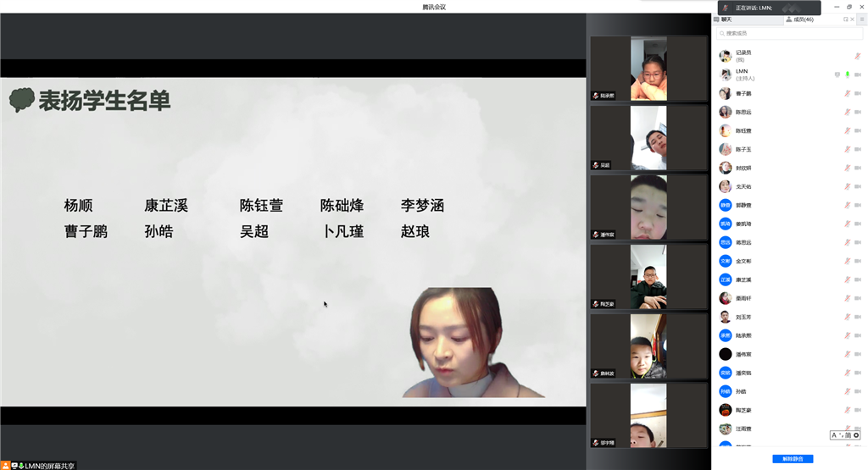Toggle 曹子鹏's muted microphone icon
868x470 pixels.
pyautogui.click(x=847, y=93)
